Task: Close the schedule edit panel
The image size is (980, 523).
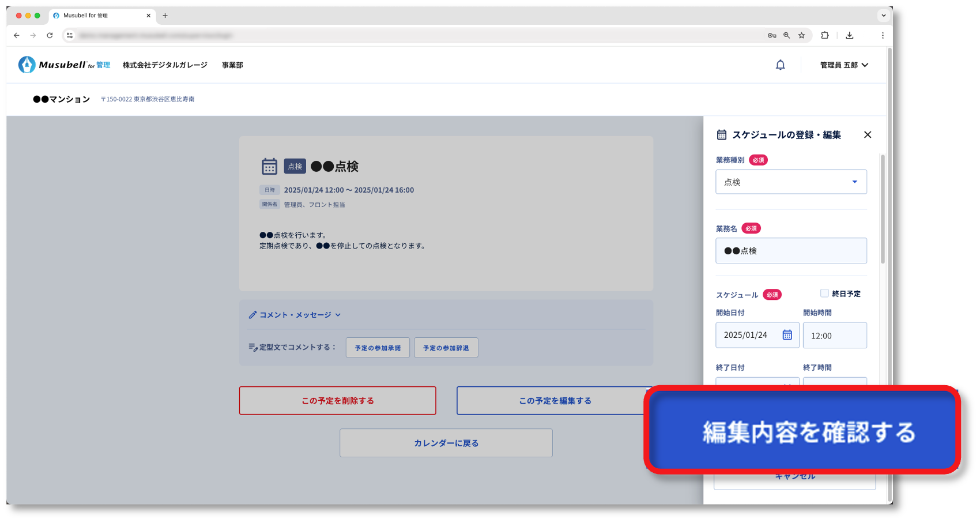Action: pyautogui.click(x=867, y=135)
